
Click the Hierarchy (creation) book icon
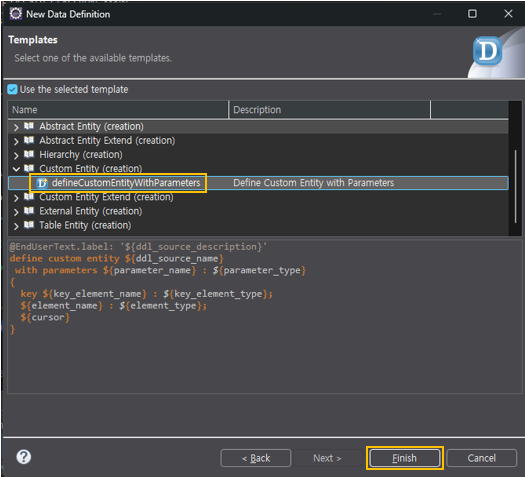click(29, 154)
